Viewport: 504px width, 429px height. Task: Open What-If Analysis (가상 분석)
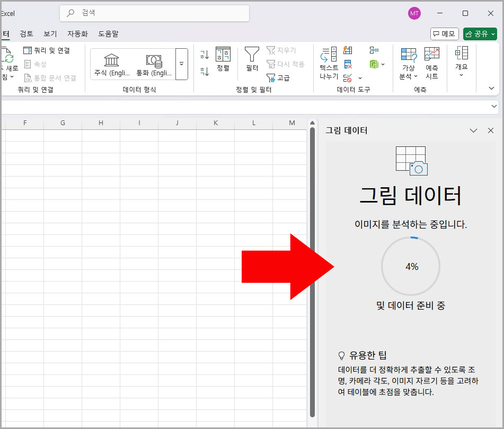click(409, 63)
